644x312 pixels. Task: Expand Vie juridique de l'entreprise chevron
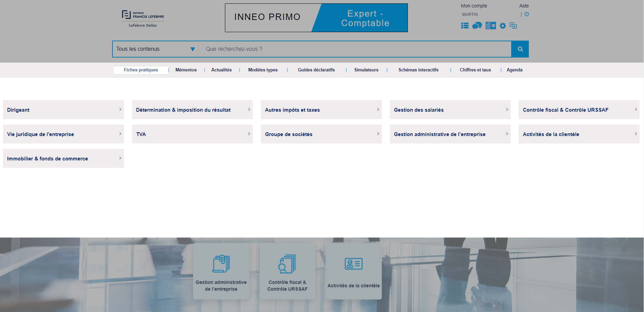(x=120, y=134)
